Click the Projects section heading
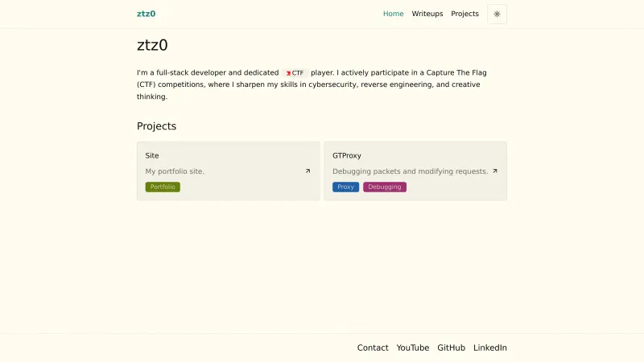Screen dimensions: 644x362 (156, 126)
